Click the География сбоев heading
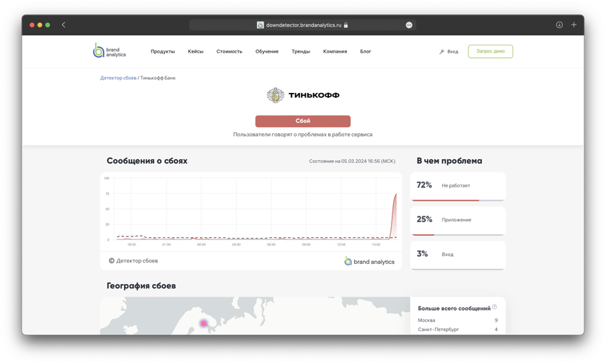This screenshot has height=364, width=606. click(x=141, y=285)
